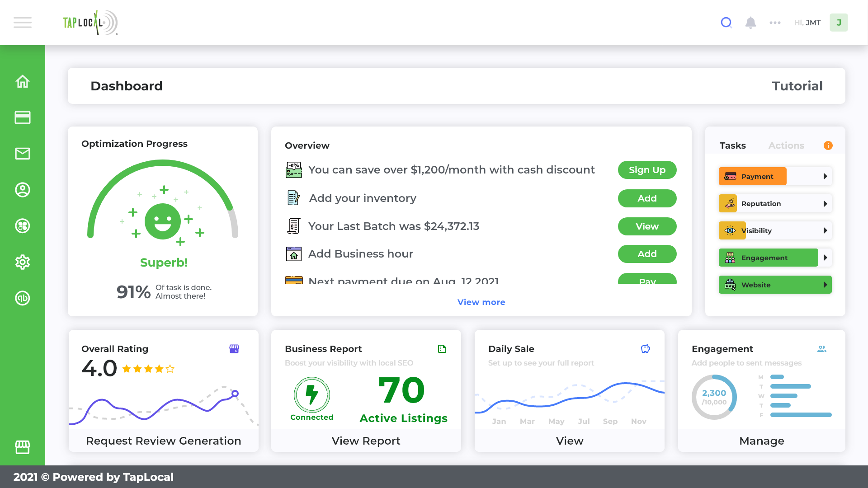Click the people icon on Engagement card

822,349
